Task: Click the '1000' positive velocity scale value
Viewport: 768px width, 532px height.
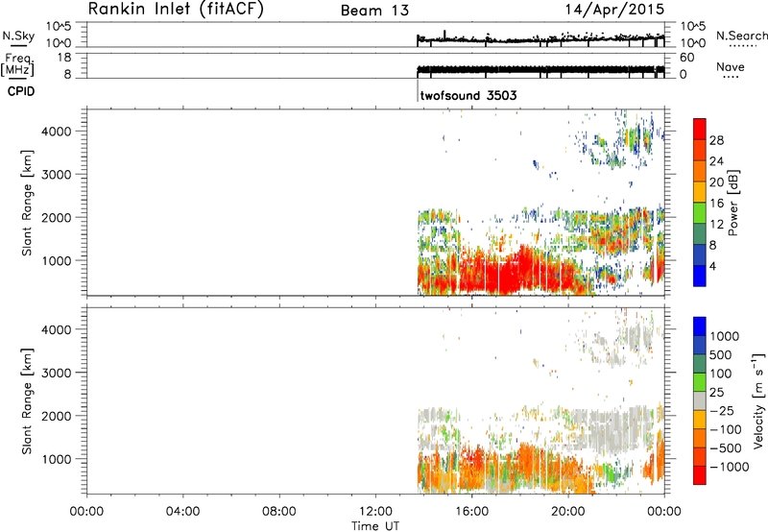Action: (724, 336)
